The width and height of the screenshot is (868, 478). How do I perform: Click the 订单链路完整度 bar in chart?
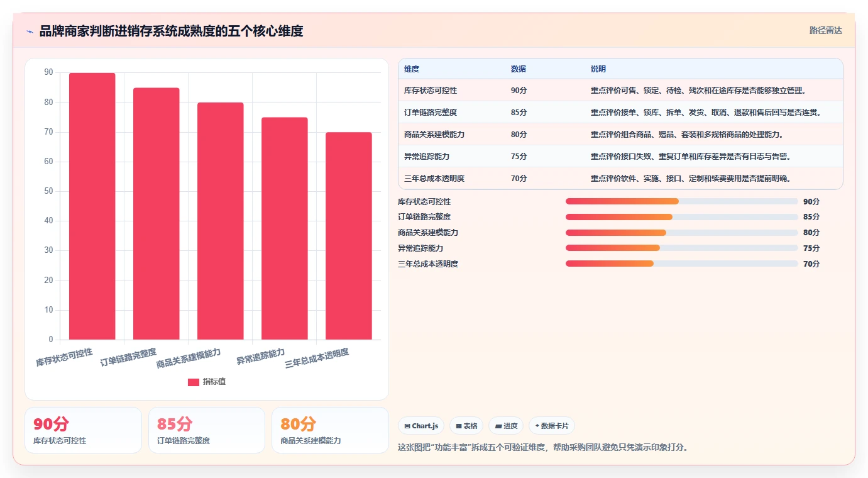click(156, 214)
